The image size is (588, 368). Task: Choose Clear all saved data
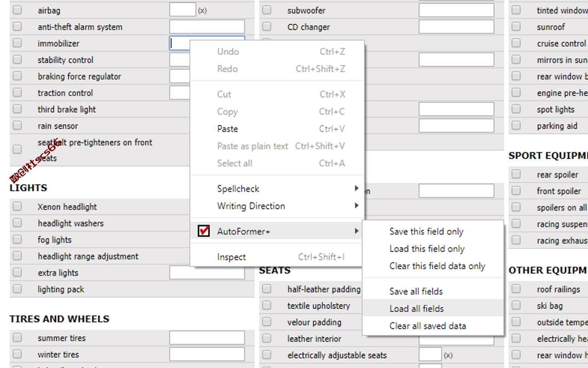pyautogui.click(x=433, y=326)
